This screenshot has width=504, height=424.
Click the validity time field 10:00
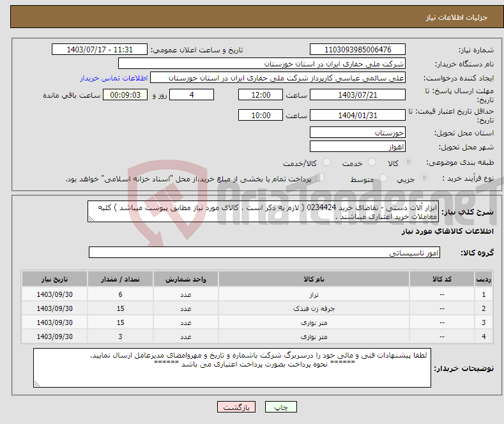tap(261, 115)
